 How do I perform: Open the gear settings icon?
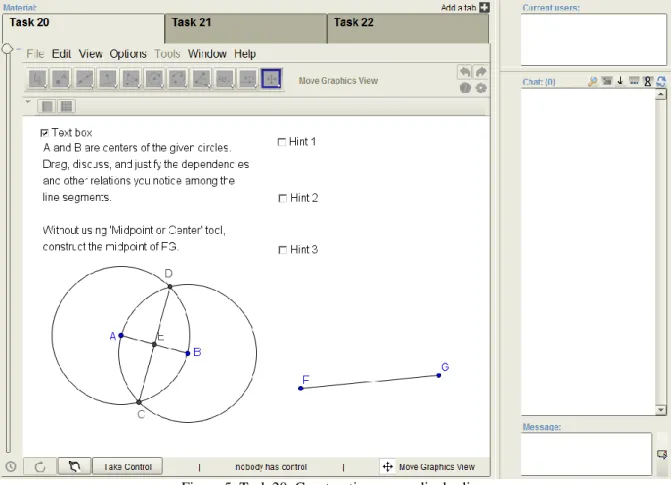[x=481, y=88]
